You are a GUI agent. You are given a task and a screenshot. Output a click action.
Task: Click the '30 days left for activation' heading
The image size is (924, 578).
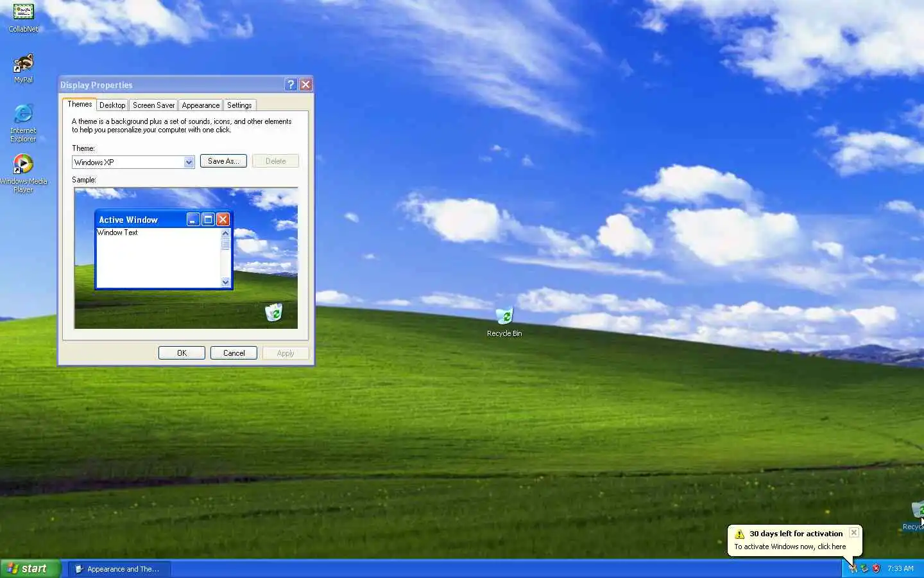click(x=796, y=534)
